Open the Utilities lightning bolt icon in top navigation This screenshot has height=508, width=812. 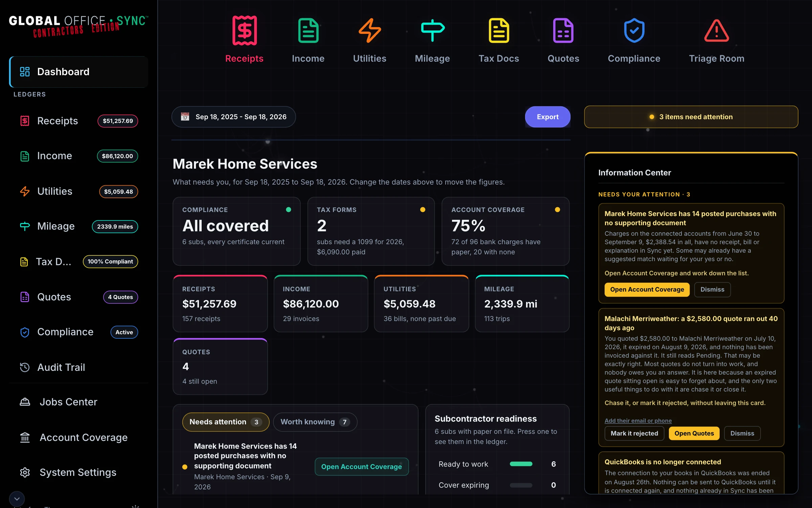pyautogui.click(x=369, y=30)
